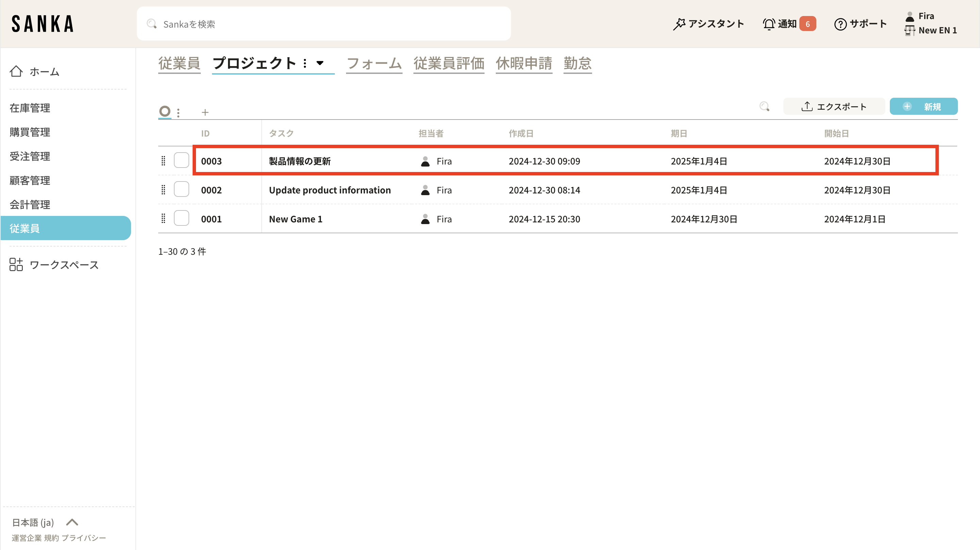Open three-dot menu beside the view circle
Screen dimensions: 980x550
pyautogui.click(x=178, y=112)
